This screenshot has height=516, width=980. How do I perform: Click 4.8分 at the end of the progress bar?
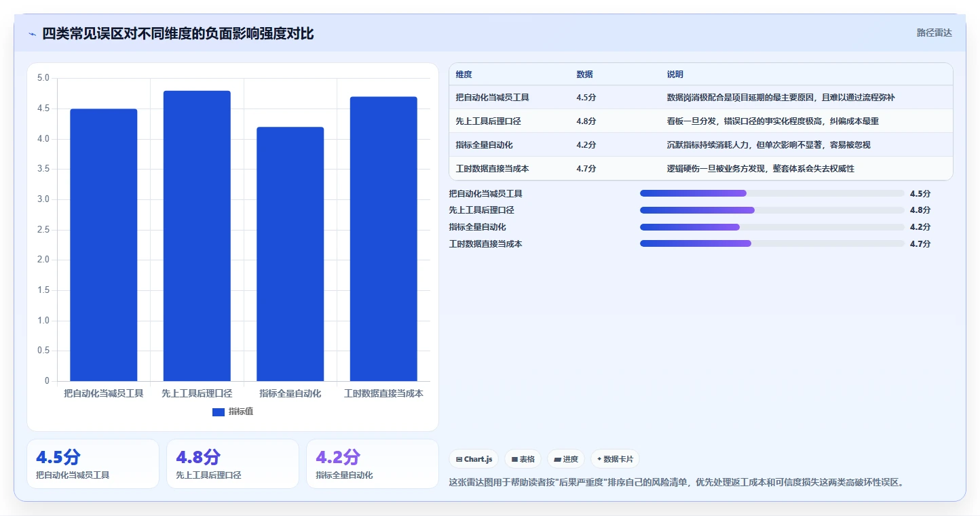(x=920, y=210)
